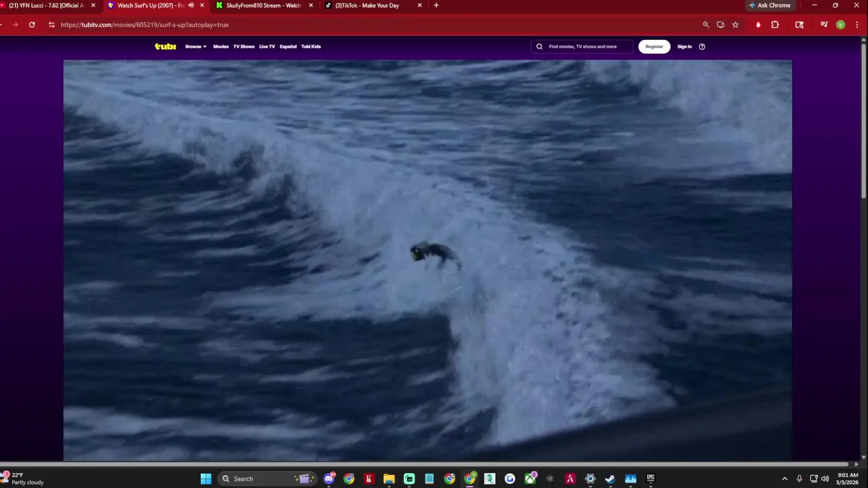Expand the Browse dropdown menu
Viewport: 868px width, 488px height.
coord(195,47)
